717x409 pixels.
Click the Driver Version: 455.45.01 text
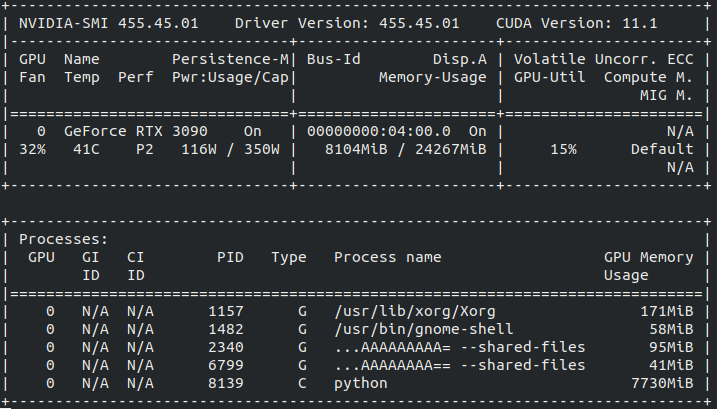pyautogui.click(x=347, y=23)
